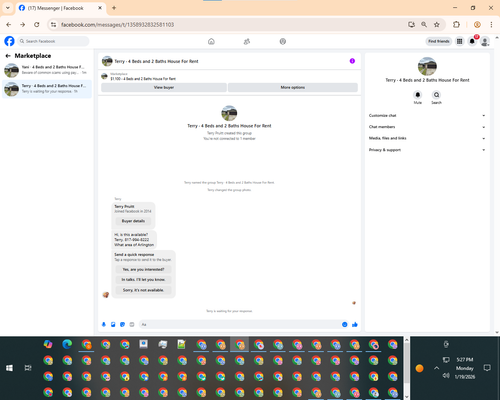Bookmark this page with the star icon
Screen dimensions: 500x400
pyautogui.click(x=437, y=24)
